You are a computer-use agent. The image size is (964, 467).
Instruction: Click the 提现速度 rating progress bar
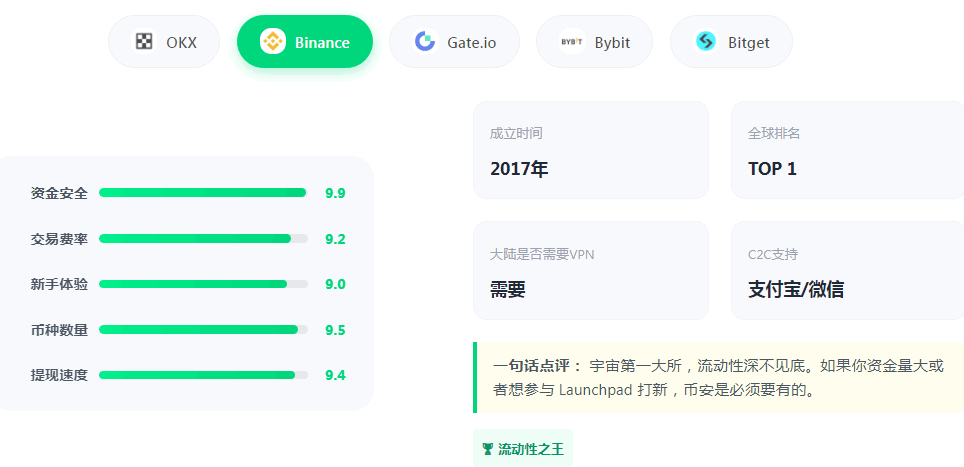point(203,375)
